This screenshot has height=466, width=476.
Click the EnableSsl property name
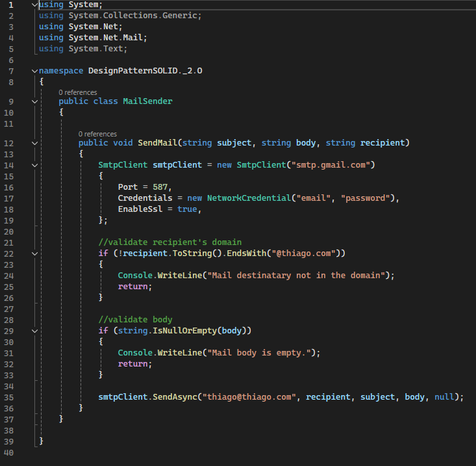(x=140, y=209)
